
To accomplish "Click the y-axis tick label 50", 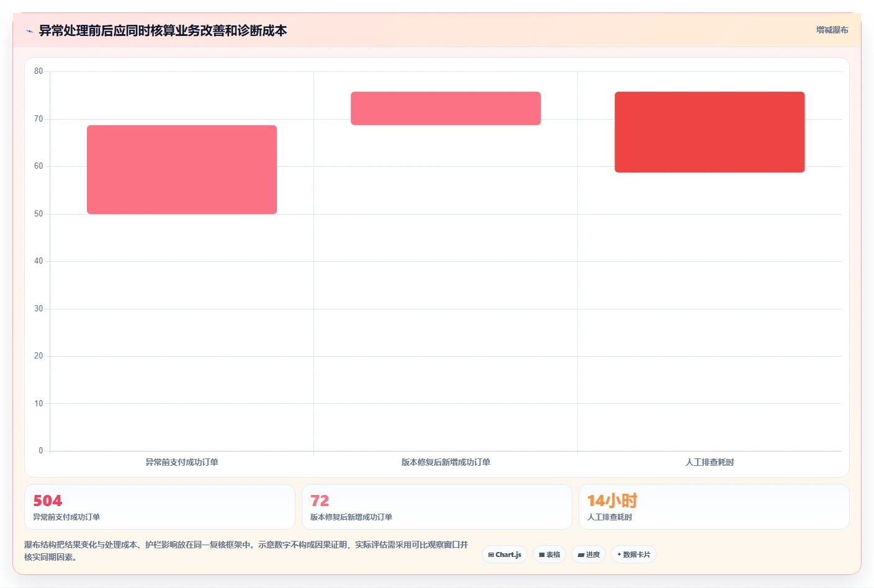I will [38, 214].
